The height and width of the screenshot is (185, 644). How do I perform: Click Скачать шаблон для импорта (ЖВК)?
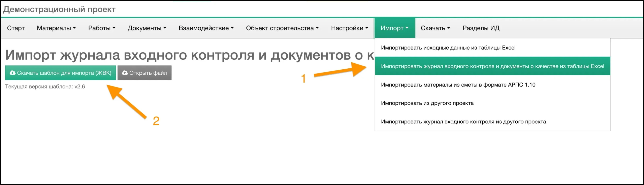(x=61, y=73)
